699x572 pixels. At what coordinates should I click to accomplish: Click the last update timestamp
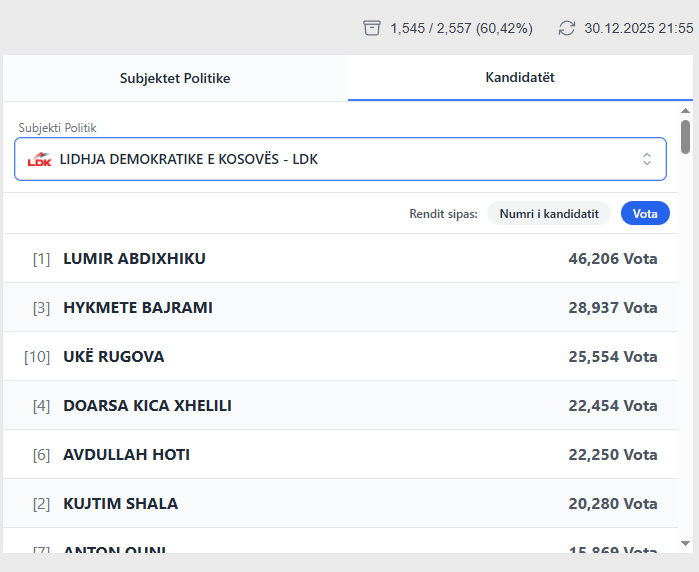638,28
